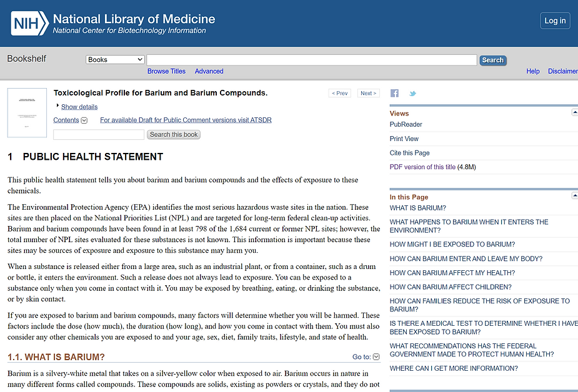The image size is (578, 392).
Task: Open the Go to dropdown for section 1.1
Action: (x=376, y=357)
